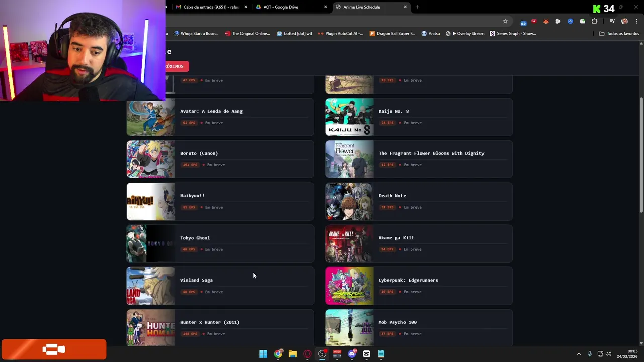Viewport: 644px width, 362px height.
Task: Open Voicemeeter from the taskbar
Action: point(337,354)
